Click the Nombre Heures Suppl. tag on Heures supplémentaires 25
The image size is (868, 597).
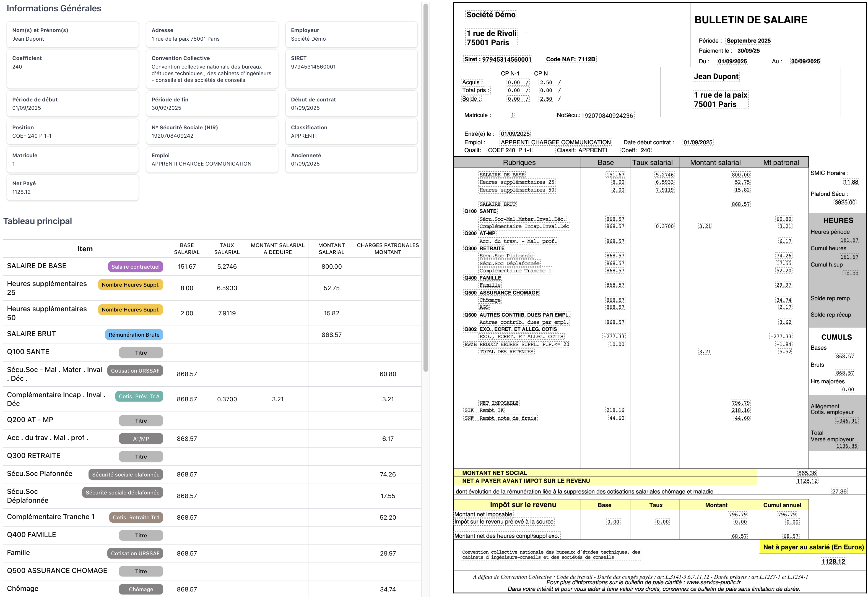point(130,285)
